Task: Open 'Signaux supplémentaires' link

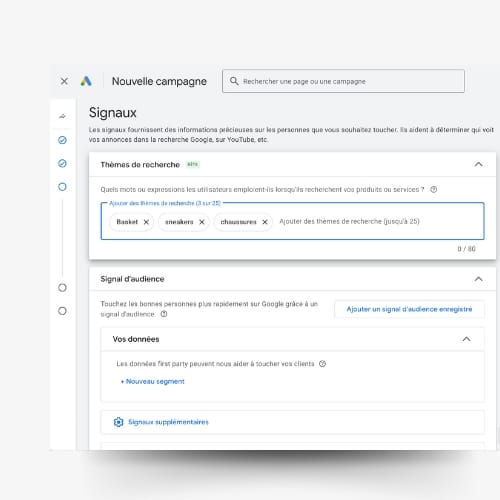Action: (x=168, y=422)
